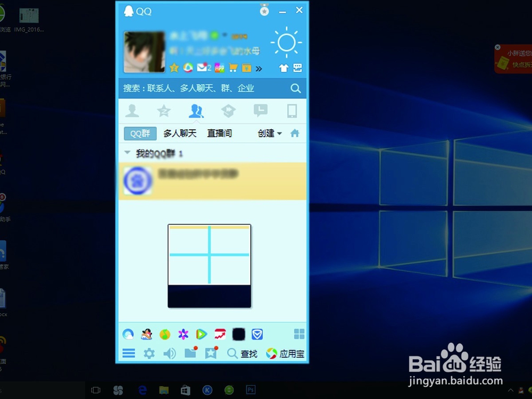Show hidden system tray icons
This screenshot has width=532, height=399.
click(x=510, y=390)
